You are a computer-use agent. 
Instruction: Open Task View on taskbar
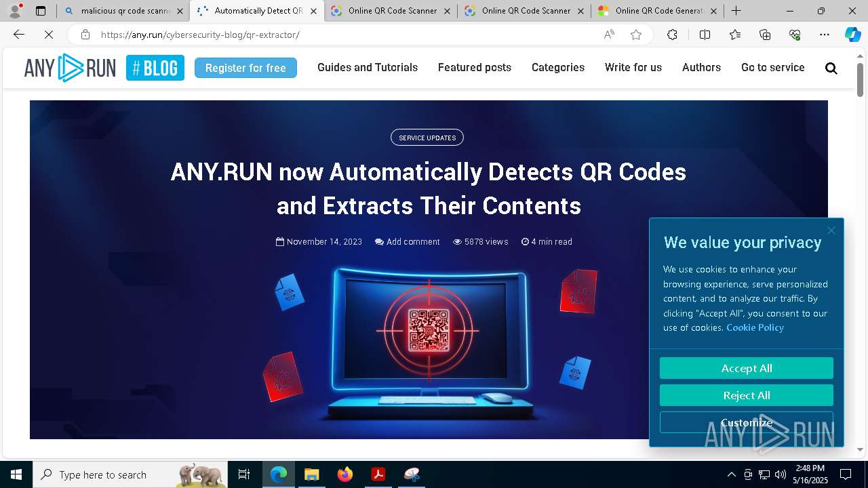(245, 474)
